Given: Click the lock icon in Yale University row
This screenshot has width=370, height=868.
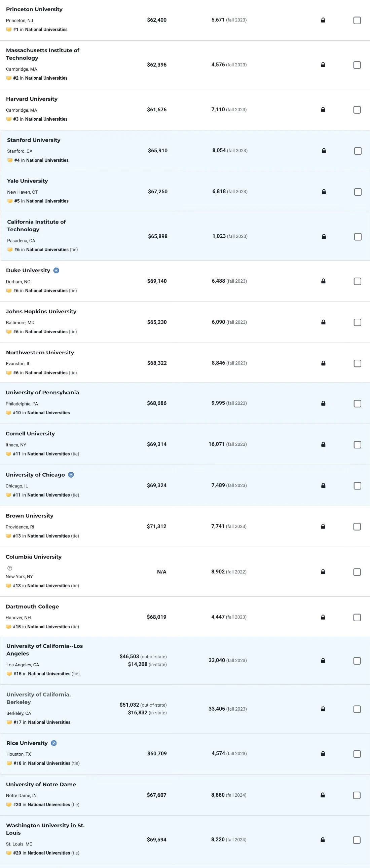Looking at the screenshot, I should (x=324, y=192).
